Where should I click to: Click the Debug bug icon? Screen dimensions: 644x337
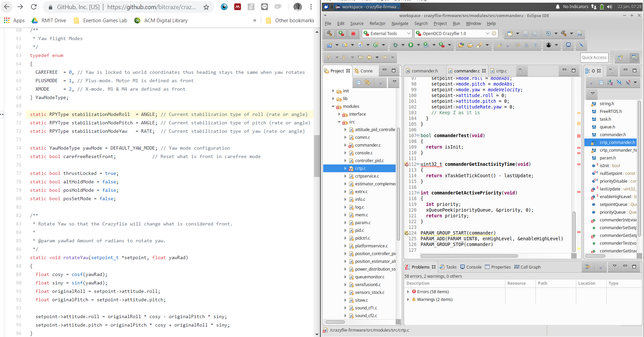[395, 45]
